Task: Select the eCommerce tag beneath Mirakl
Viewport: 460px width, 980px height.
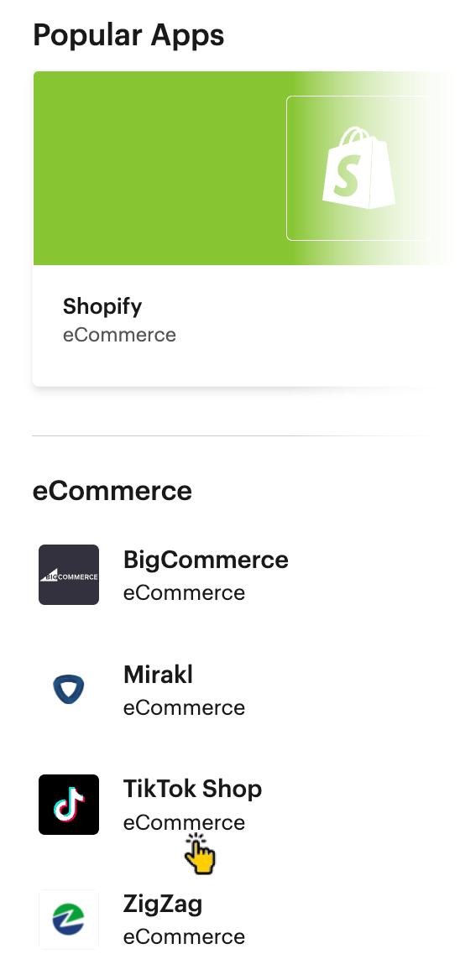Action: tap(184, 707)
